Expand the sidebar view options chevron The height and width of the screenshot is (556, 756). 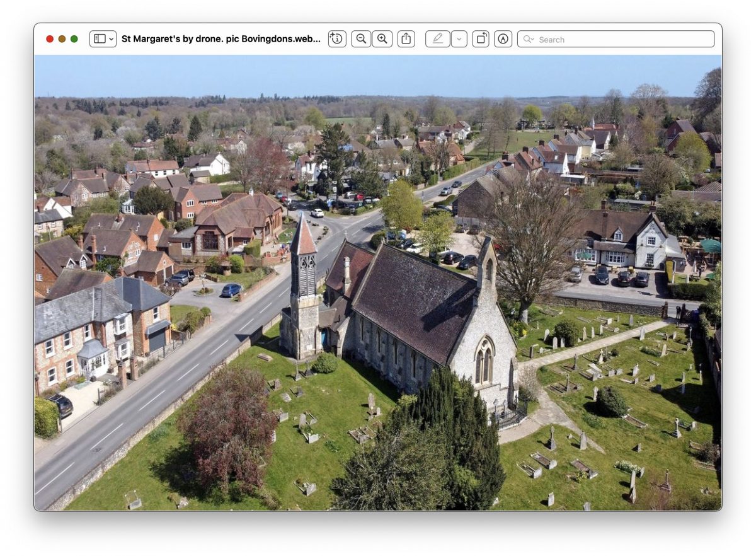click(112, 39)
